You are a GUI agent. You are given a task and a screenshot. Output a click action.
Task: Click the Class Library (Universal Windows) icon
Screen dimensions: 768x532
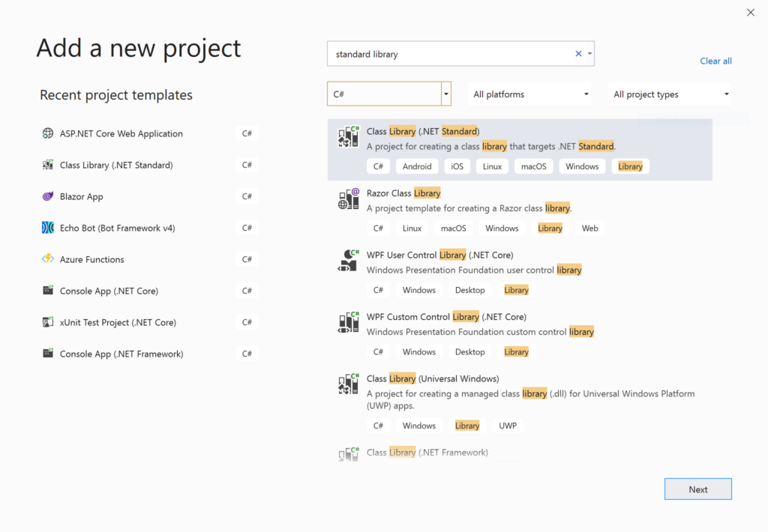(x=348, y=384)
